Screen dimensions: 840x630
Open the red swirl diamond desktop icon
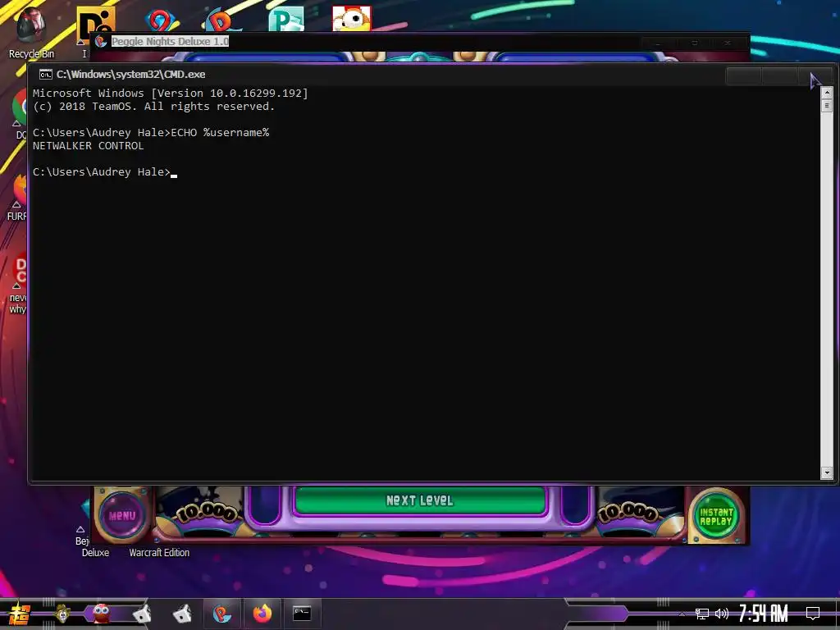coord(160,21)
